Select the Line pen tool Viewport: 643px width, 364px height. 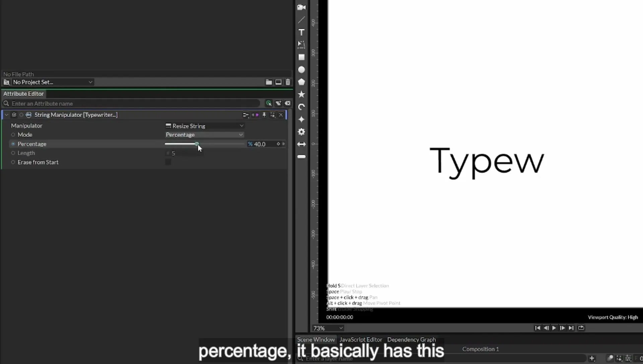tap(301, 20)
